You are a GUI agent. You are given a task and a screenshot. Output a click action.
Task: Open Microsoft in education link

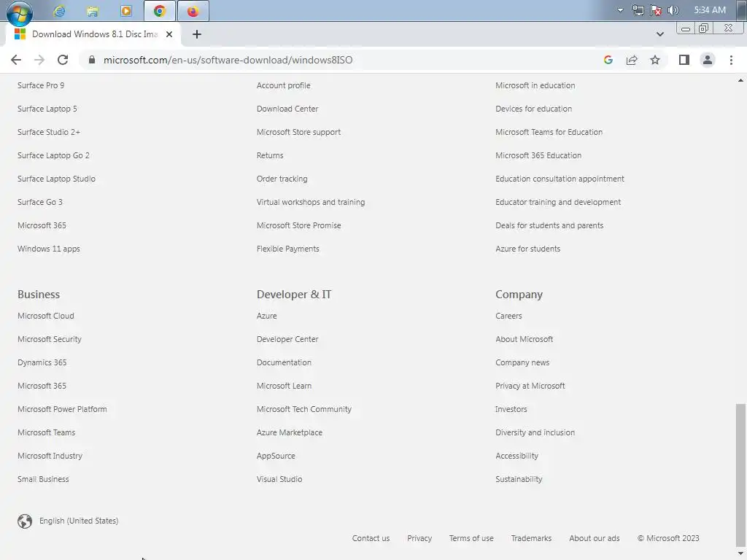pyautogui.click(x=535, y=86)
